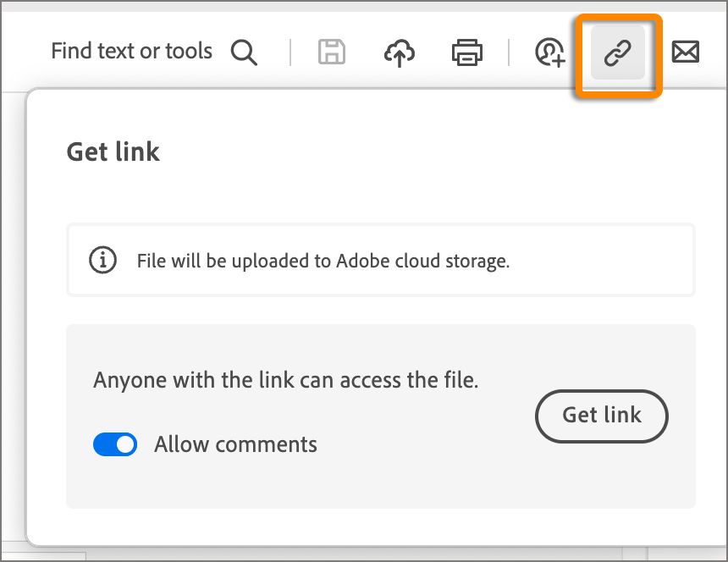Print the file using the printer icon
Screen dimensions: 728x562
point(467,52)
